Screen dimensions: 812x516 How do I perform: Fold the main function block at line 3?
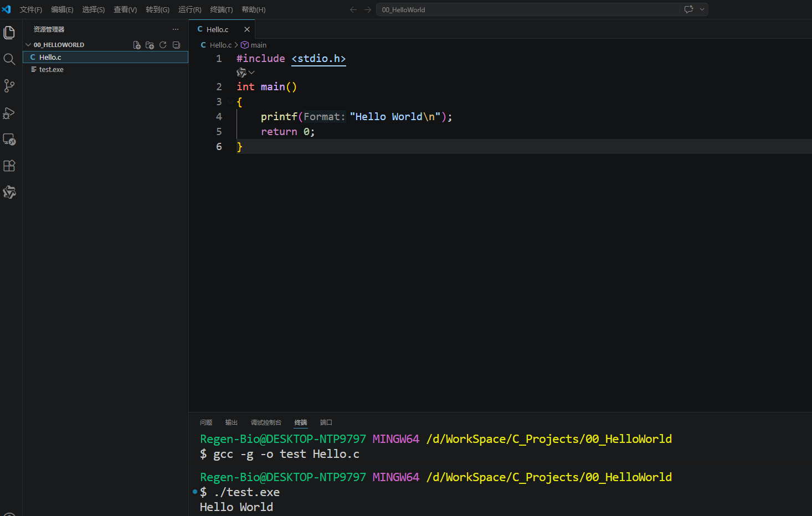[230, 102]
